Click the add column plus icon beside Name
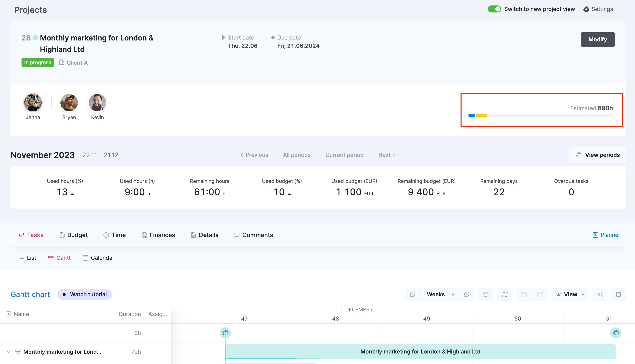 tap(8, 314)
